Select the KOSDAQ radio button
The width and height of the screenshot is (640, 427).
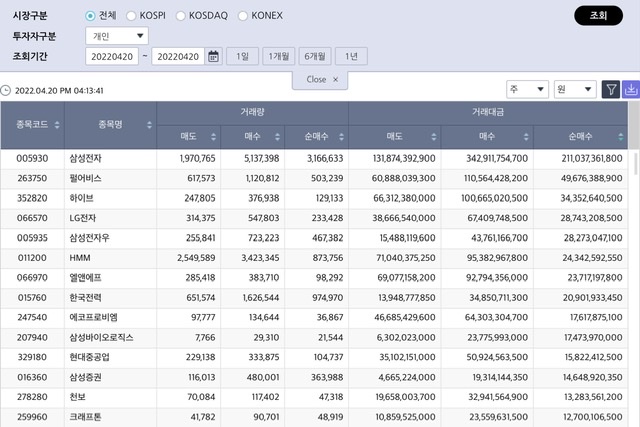181,16
